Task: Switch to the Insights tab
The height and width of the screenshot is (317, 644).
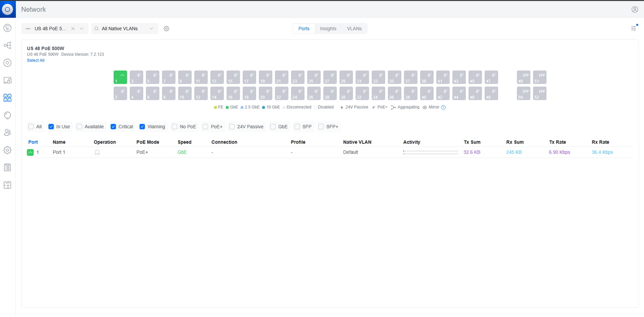Action: 328,29
